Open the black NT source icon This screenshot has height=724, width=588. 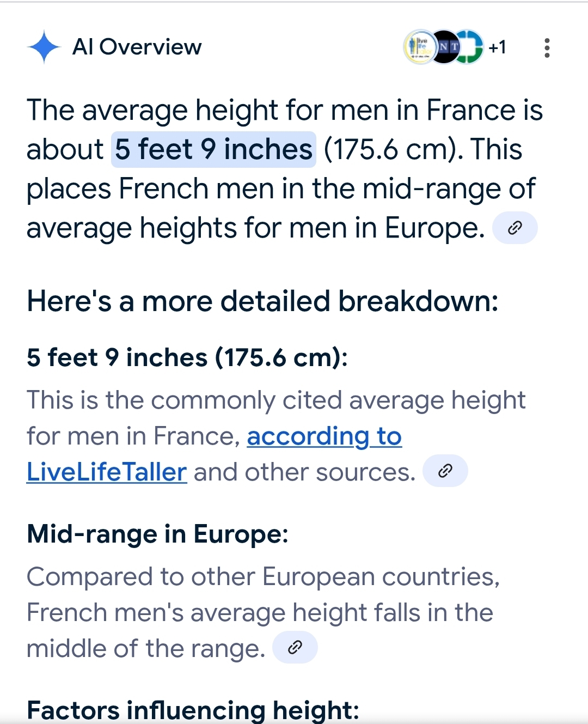tap(444, 47)
